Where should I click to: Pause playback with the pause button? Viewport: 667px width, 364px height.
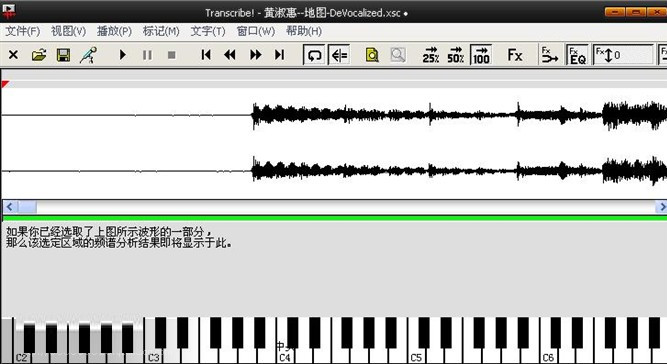(147, 55)
